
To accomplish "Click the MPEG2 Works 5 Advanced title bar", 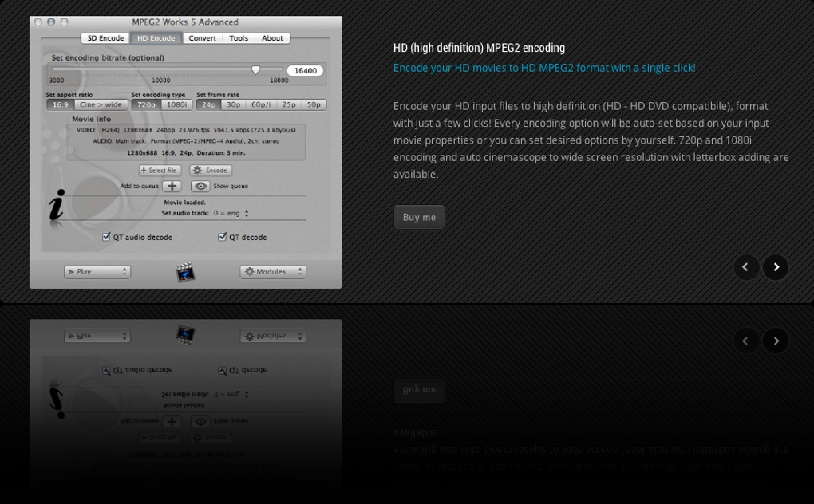I will coord(185,22).
